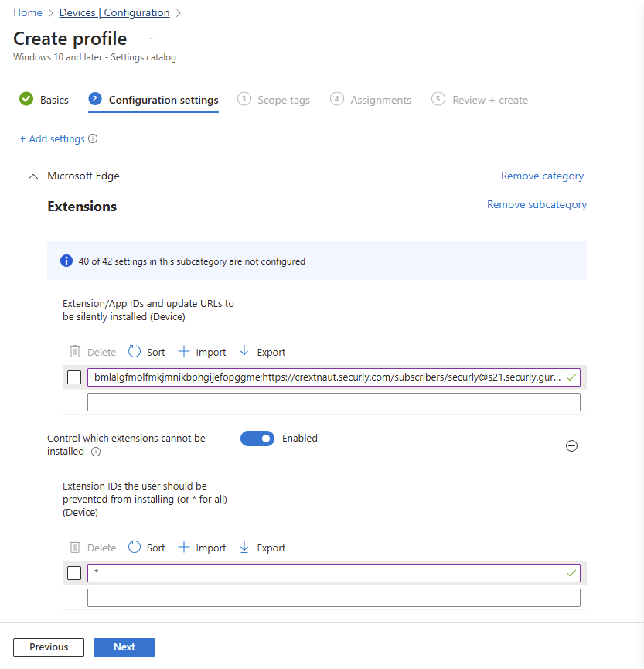Open the ellipsis menu next to Create profile
The width and height of the screenshot is (644, 669).
152,39
